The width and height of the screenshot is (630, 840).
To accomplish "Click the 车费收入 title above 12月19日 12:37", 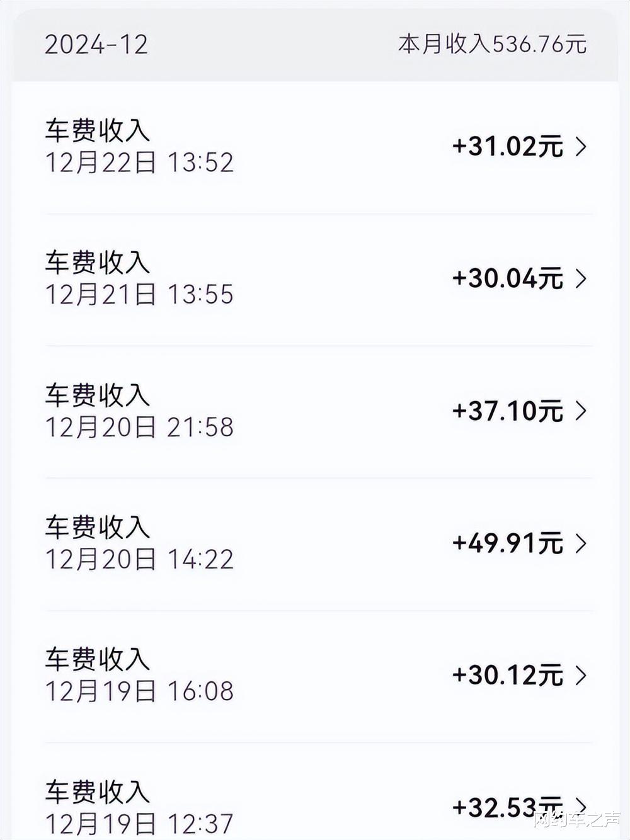I will click(x=98, y=792).
